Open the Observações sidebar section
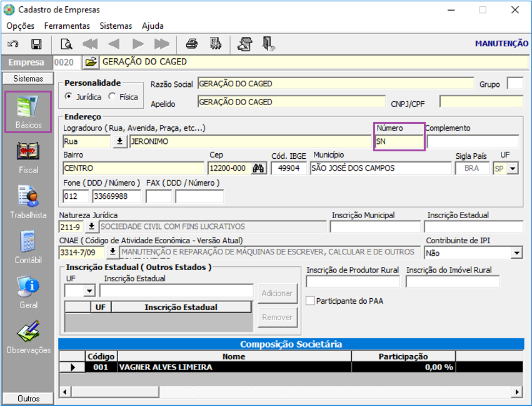The image size is (532, 407). 28,337
